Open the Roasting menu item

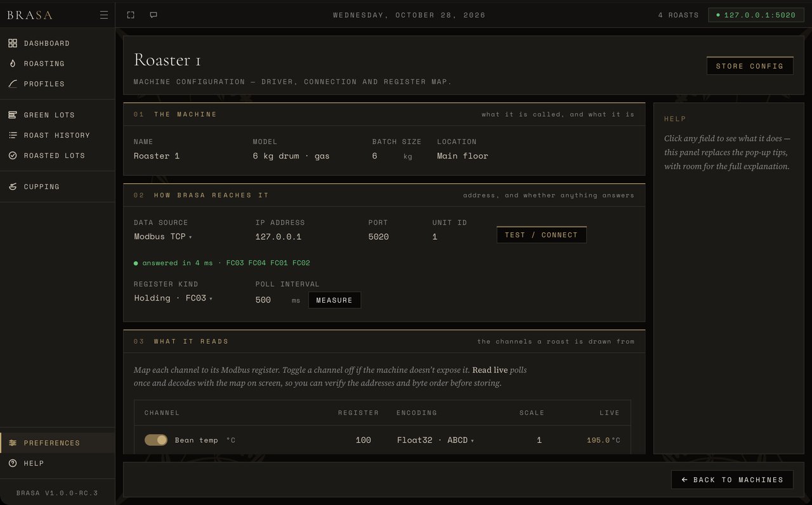tap(57, 63)
